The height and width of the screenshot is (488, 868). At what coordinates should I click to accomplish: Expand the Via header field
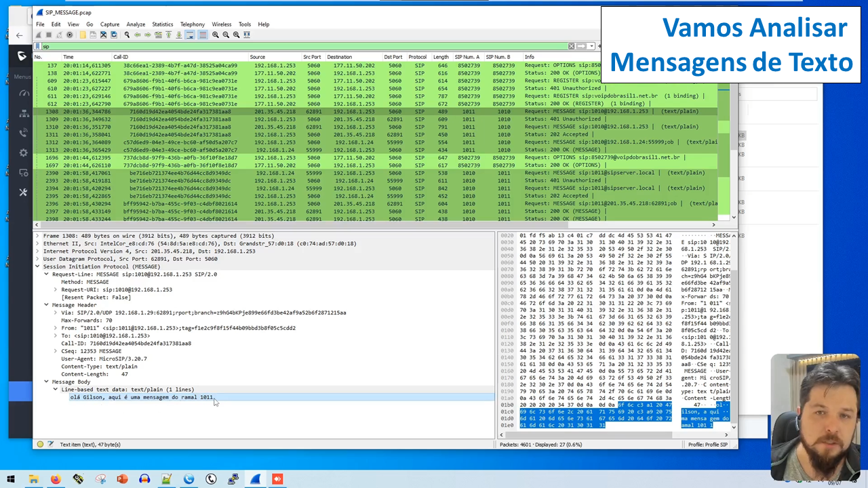click(x=56, y=312)
